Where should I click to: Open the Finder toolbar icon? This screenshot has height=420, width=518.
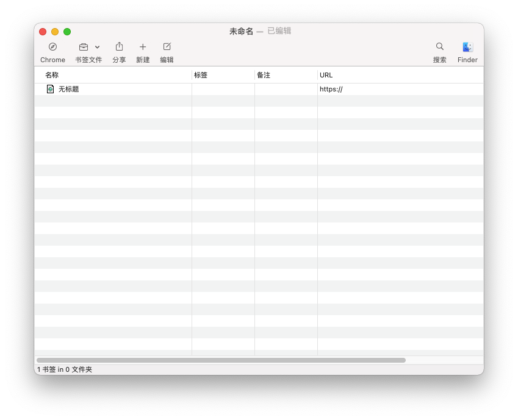pos(467,47)
